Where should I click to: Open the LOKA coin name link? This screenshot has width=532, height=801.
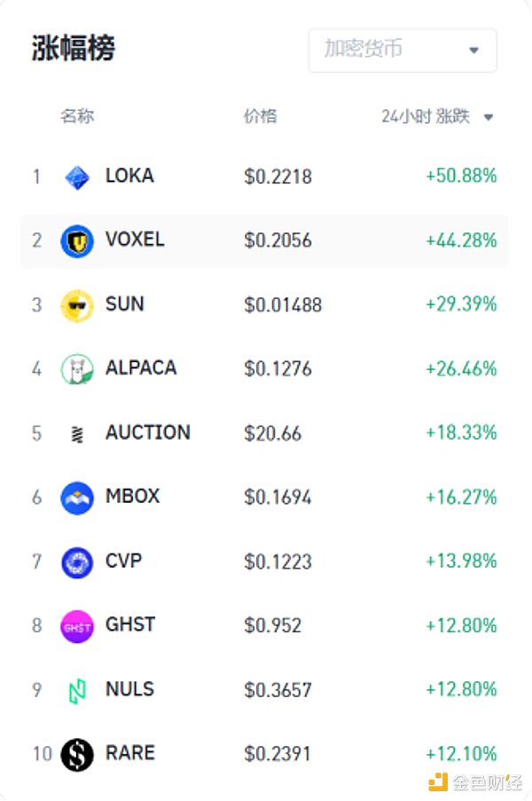pyautogui.click(x=129, y=176)
